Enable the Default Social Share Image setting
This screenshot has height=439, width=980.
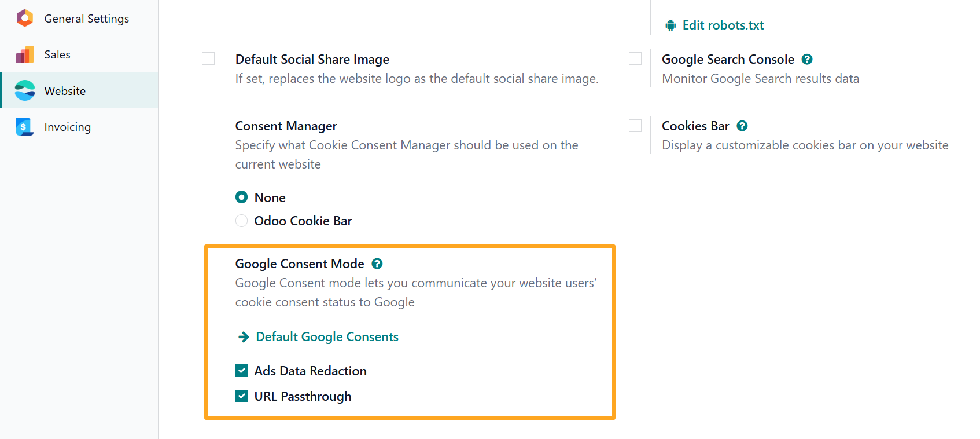tap(208, 58)
